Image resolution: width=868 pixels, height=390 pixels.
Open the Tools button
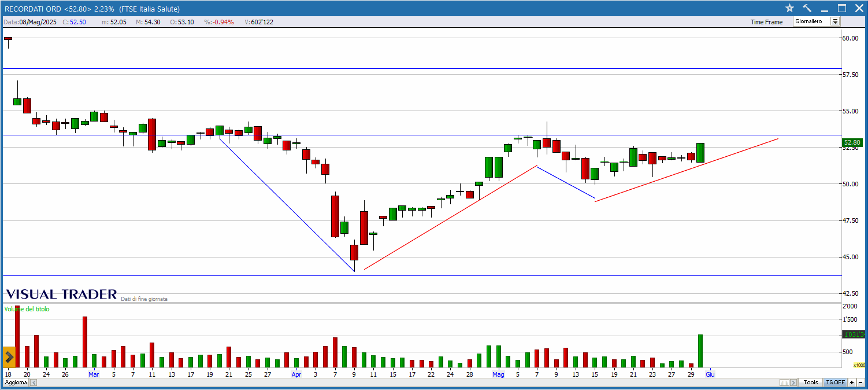coord(811,382)
